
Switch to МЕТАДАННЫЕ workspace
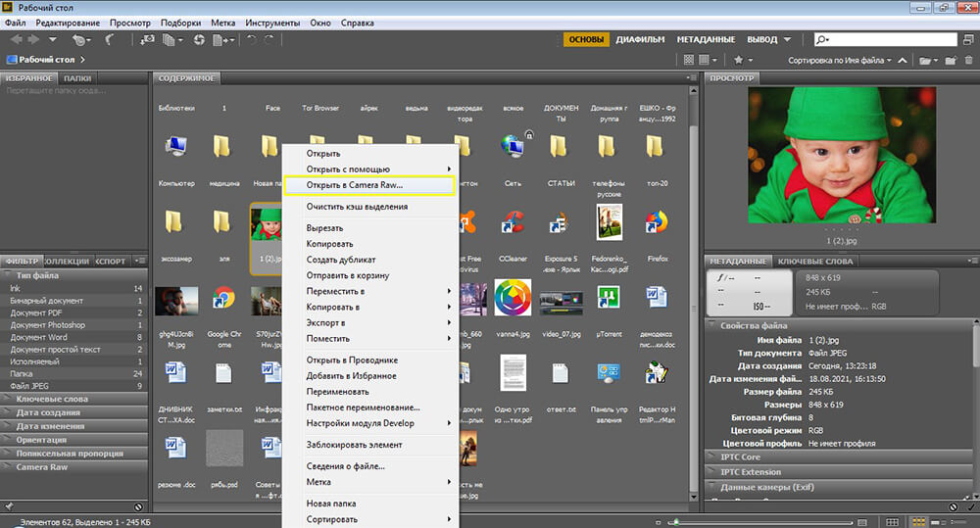click(706, 39)
